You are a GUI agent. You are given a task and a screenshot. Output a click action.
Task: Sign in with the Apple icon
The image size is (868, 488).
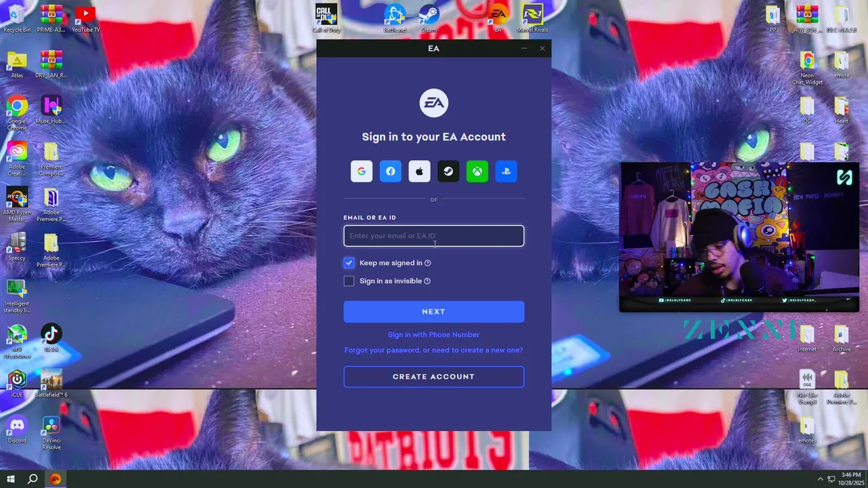point(419,171)
